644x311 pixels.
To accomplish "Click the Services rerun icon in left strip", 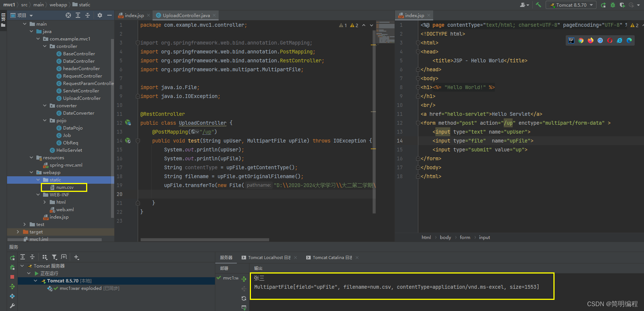I will 12,258.
